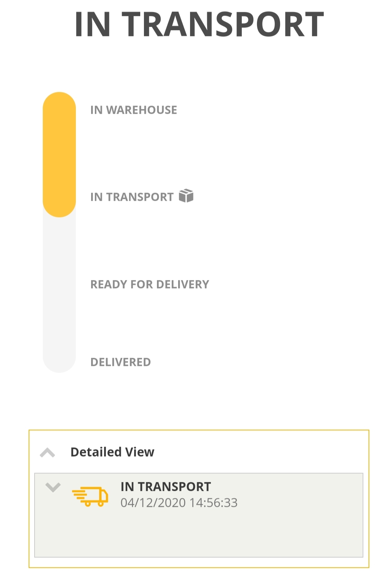Click the top rounded end of the progress bar
392x585 pixels.
click(x=59, y=101)
